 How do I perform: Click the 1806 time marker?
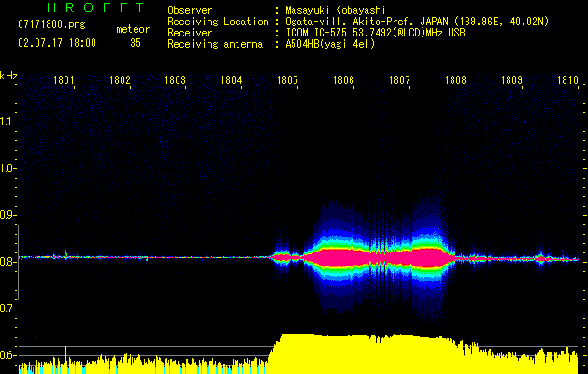click(343, 80)
